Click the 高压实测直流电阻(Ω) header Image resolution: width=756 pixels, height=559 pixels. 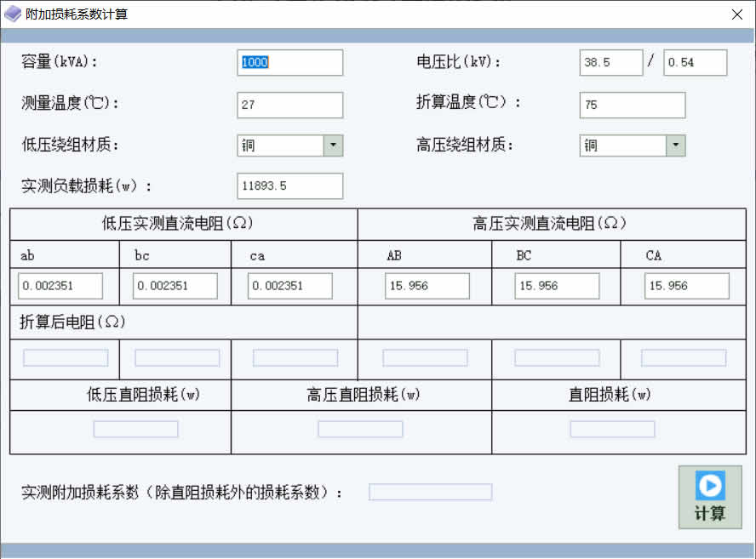(549, 223)
